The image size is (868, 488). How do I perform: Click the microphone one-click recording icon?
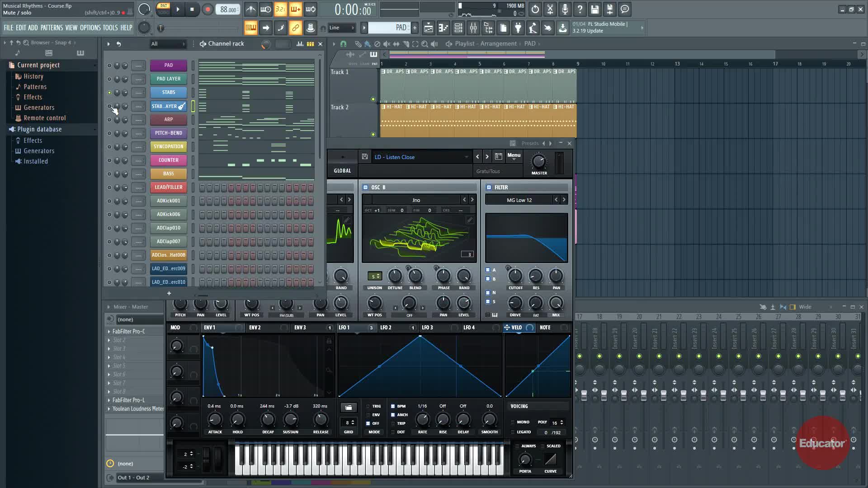tap(565, 9)
